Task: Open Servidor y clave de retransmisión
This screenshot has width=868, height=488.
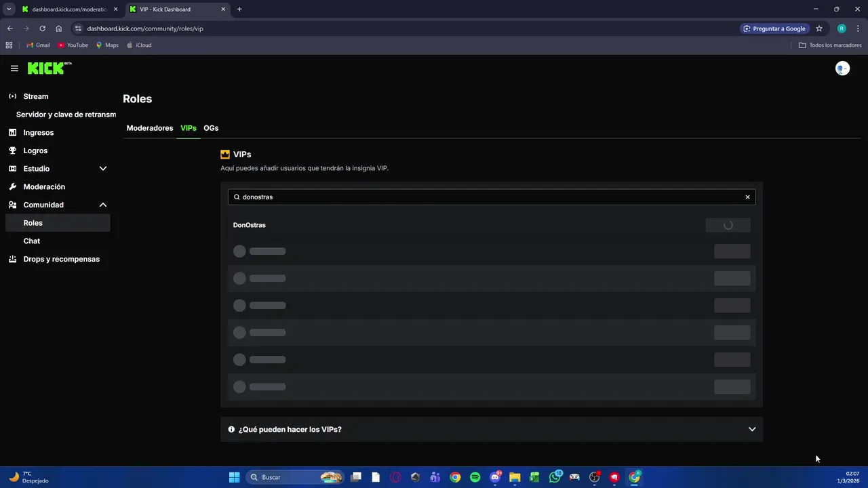Action: (66, 115)
